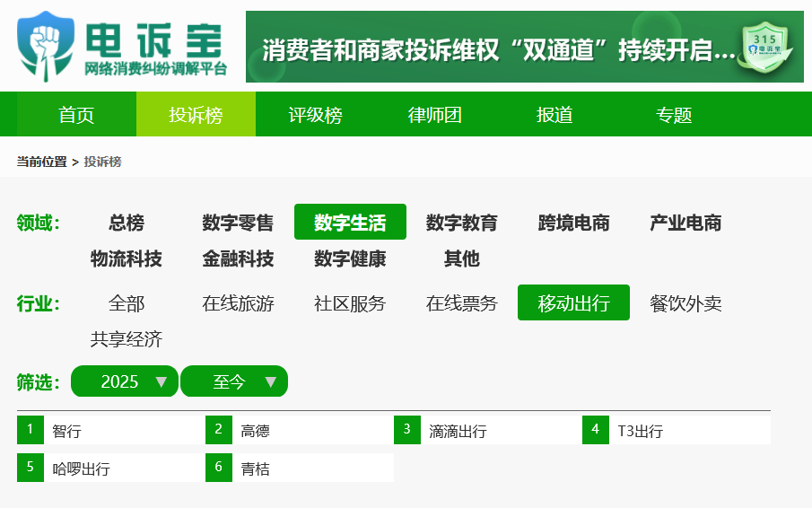Open the 评级榜 navigation item
Screen dimensions: 812x508
[x=315, y=115]
